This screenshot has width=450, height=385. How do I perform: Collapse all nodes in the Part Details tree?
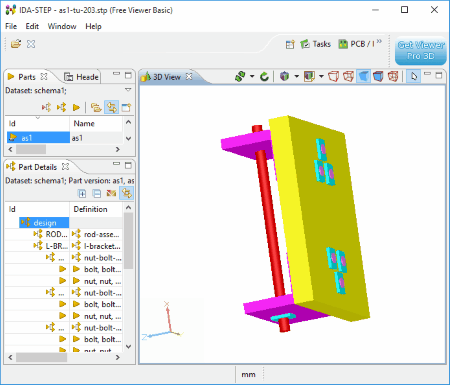click(97, 193)
